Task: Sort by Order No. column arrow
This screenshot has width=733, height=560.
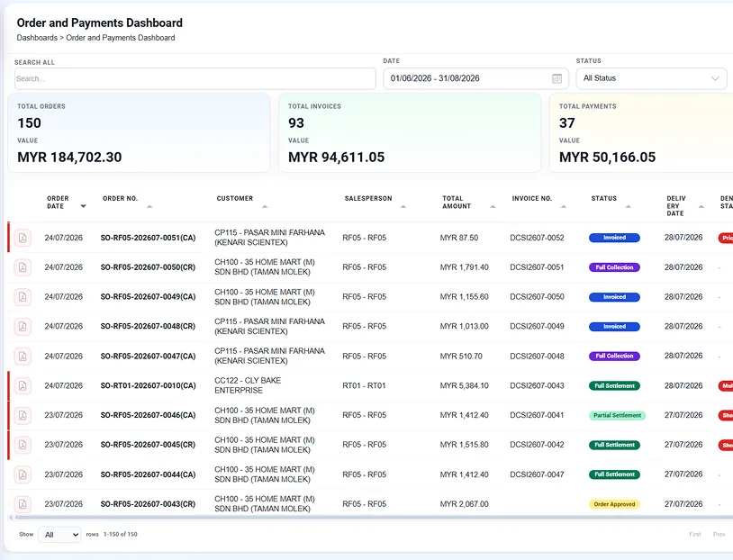Action: (x=149, y=206)
